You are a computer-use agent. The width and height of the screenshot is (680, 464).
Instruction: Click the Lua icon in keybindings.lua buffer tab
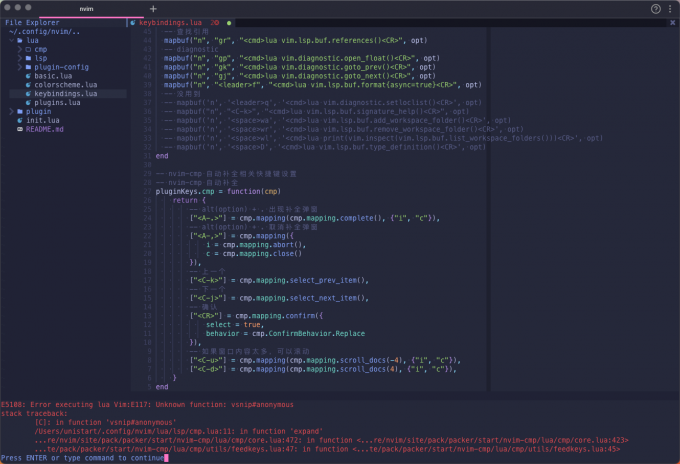(x=134, y=21)
